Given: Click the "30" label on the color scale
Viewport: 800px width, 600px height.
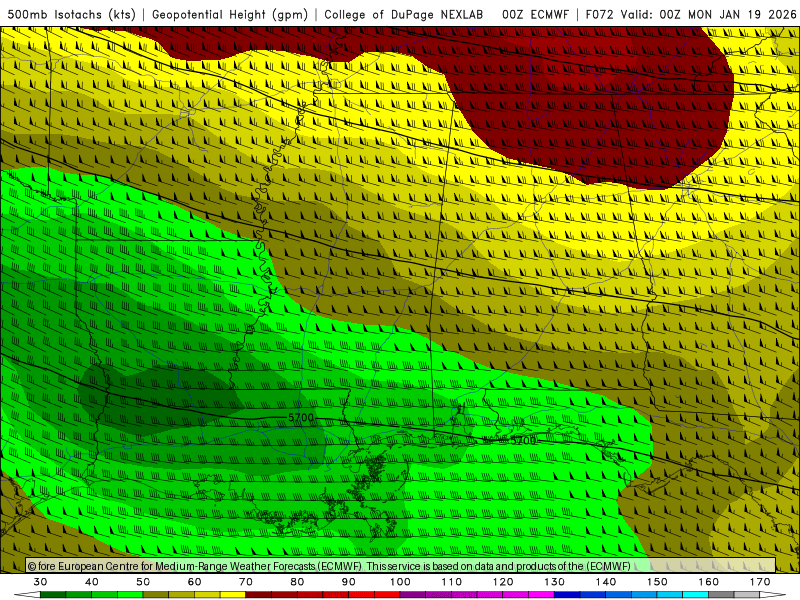Looking at the screenshot, I should click(40, 582).
